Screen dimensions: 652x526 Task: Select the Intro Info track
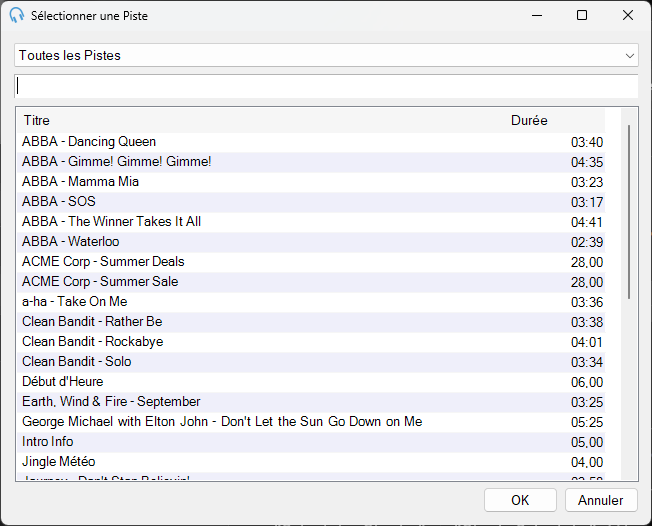click(x=311, y=442)
